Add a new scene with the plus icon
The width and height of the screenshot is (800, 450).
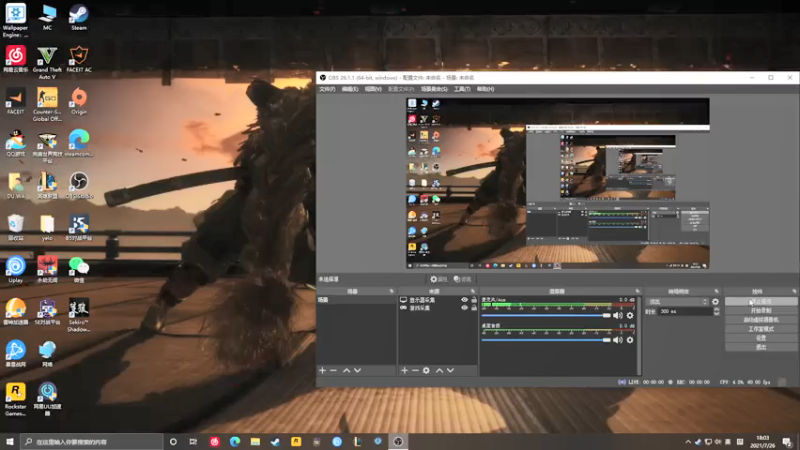322,370
